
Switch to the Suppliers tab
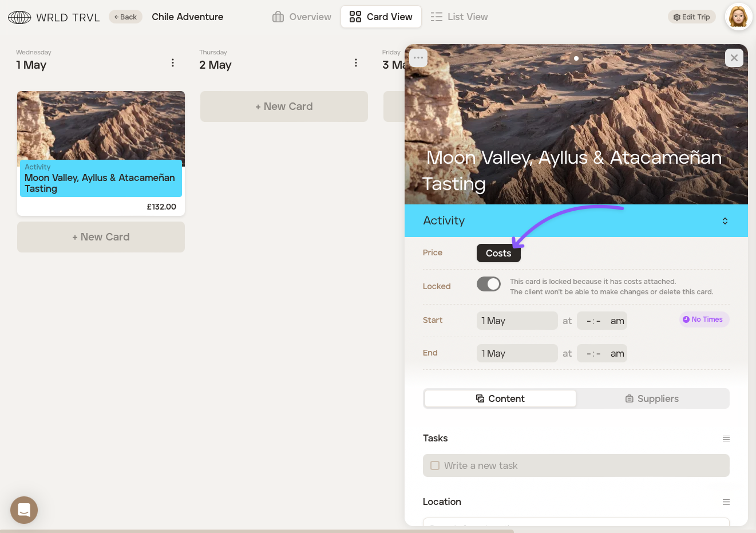click(x=652, y=398)
